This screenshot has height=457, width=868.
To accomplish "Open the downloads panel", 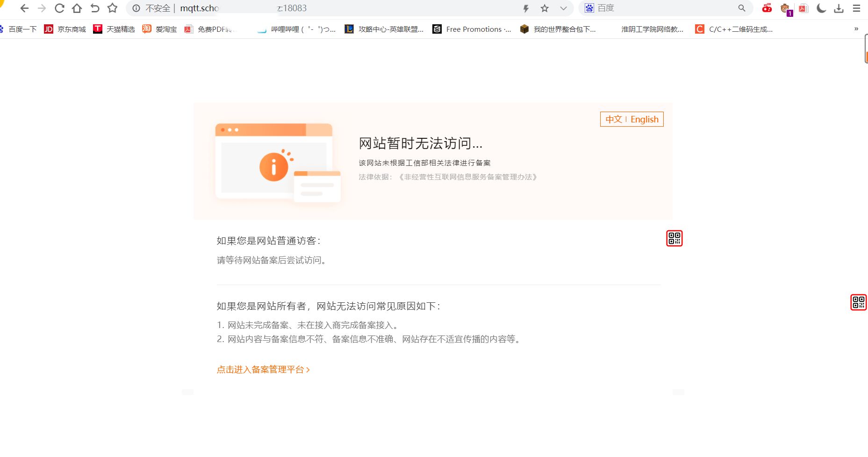I will [839, 8].
